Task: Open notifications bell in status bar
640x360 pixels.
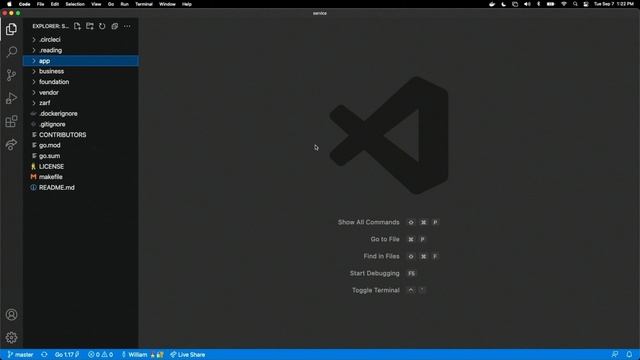Action: point(629,355)
